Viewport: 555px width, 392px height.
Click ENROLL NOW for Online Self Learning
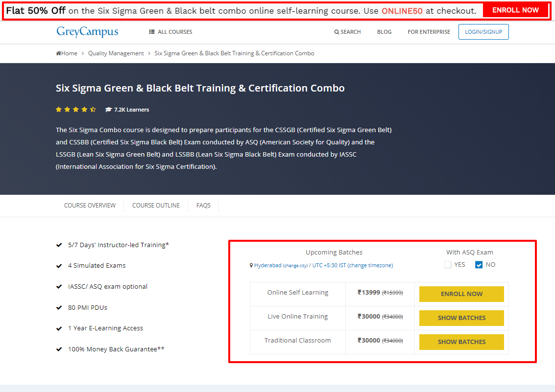tap(461, 294)
